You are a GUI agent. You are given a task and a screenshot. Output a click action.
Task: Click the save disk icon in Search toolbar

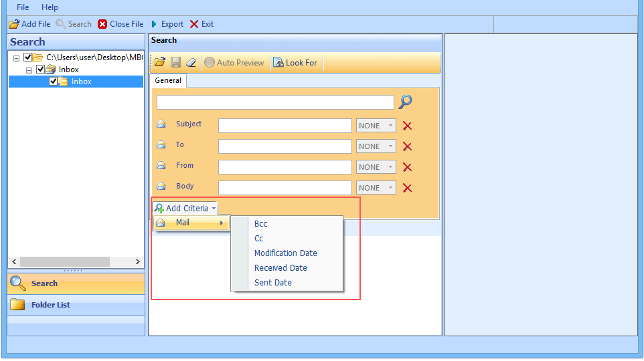(175, 63)
